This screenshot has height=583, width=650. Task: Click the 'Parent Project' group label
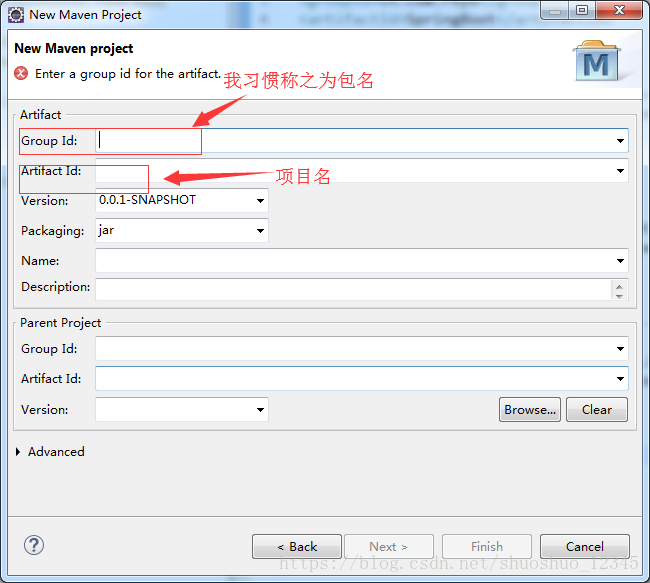tap(61, 323)
